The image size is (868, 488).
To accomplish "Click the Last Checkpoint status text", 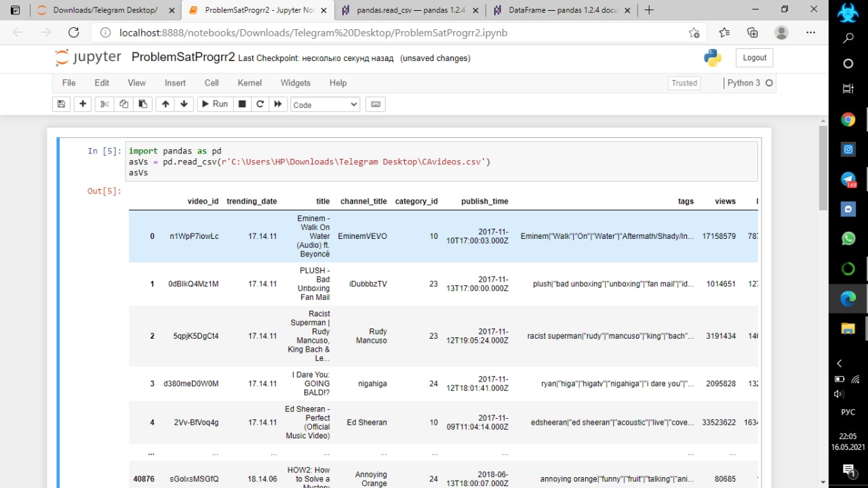I will [316, 58].
